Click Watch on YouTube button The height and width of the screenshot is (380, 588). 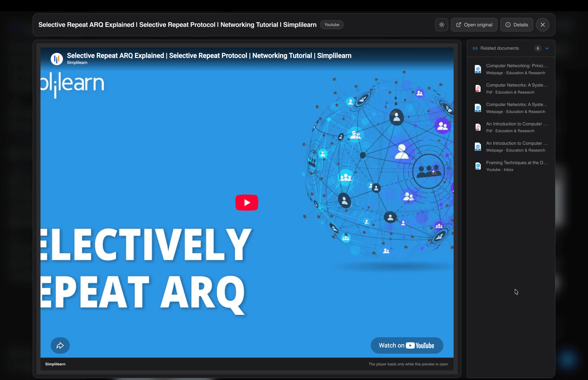tap(407, 345)
